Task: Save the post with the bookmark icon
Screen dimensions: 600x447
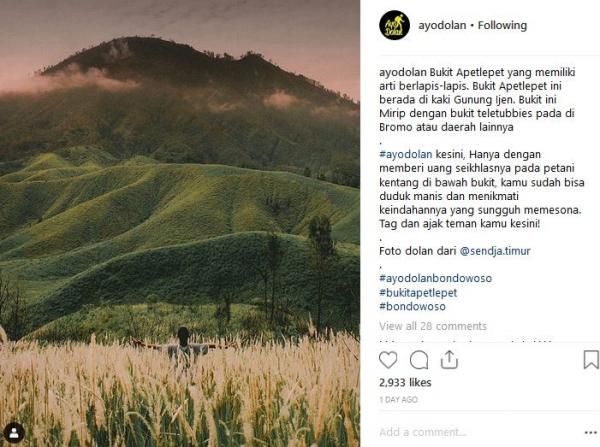Action: point(591,360)
